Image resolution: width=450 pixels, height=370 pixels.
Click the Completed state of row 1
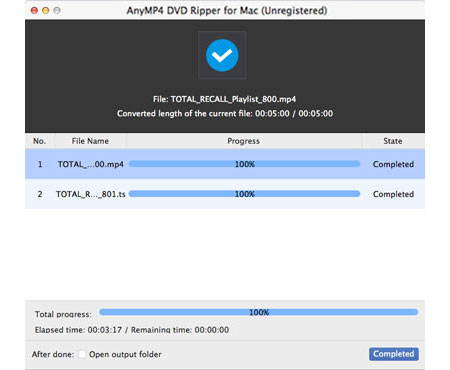[393, 164]
